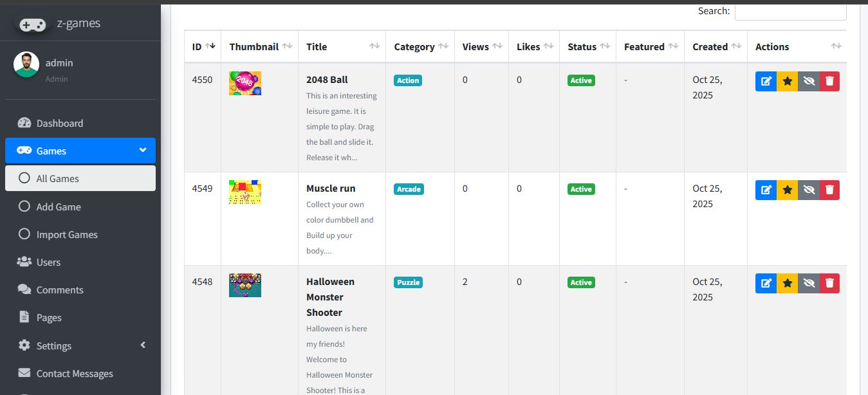This screenshot has height=395, width=868.
Task: Click the green Active badge for 2048 Ball
Action: coord(580,80)
